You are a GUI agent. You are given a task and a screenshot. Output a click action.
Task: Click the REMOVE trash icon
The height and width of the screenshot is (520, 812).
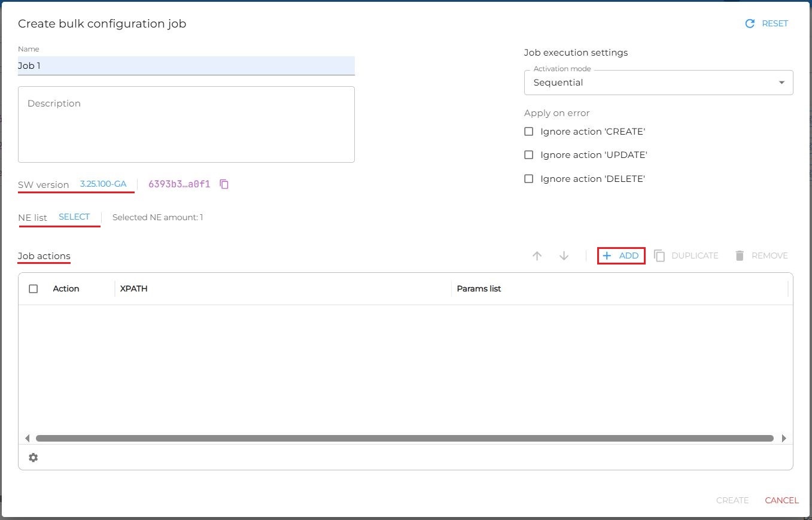(x=740, y=256)
